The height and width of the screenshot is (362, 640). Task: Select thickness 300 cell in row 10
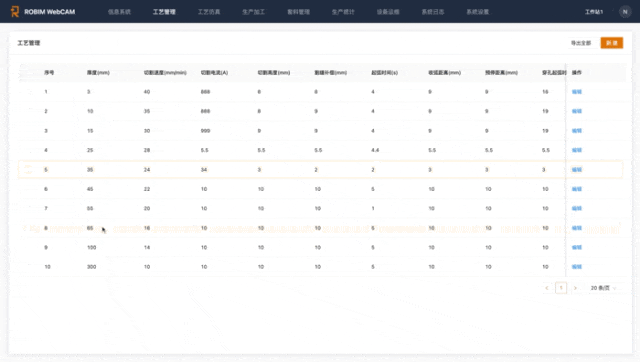(x=91, y=267)
